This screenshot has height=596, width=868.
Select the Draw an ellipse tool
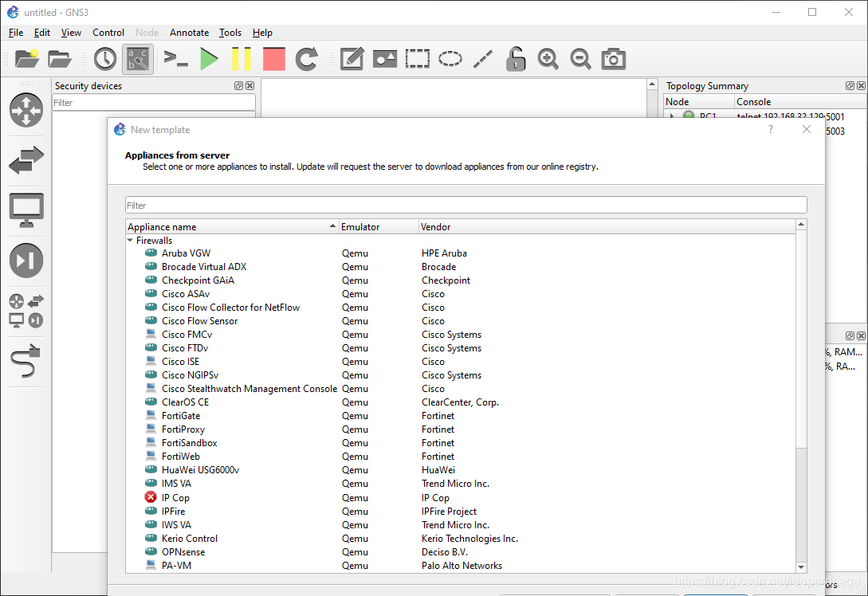point(450,59)
